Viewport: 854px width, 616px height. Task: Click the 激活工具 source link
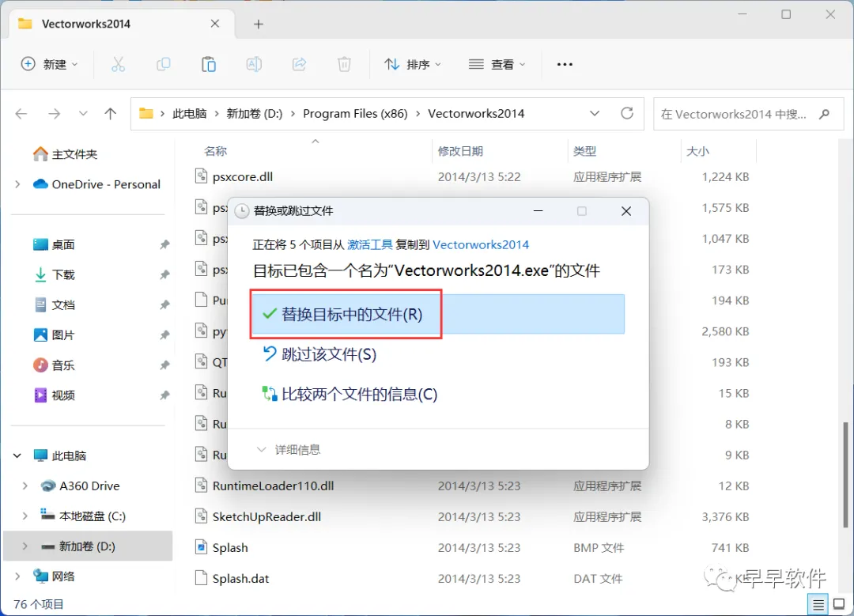tap(370, 244)
